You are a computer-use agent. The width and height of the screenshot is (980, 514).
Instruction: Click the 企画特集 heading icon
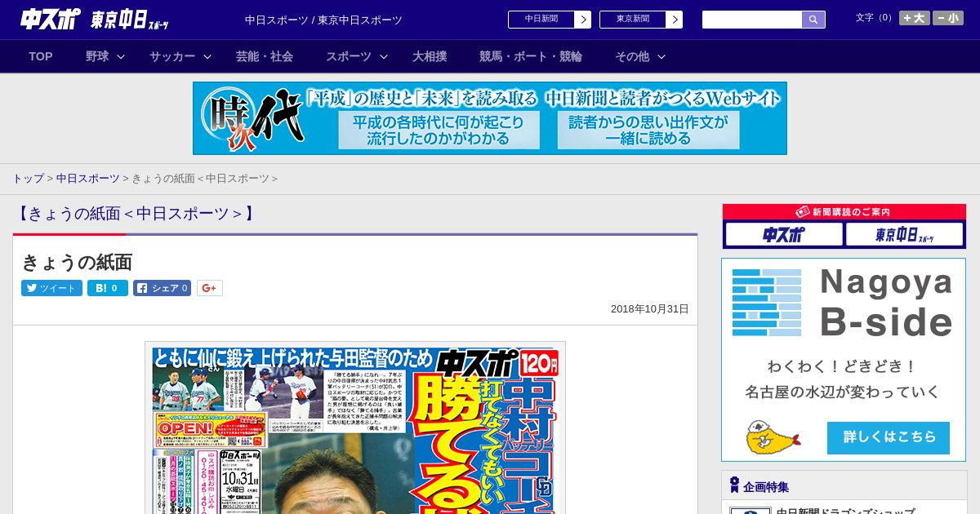[x=734, y=485]
